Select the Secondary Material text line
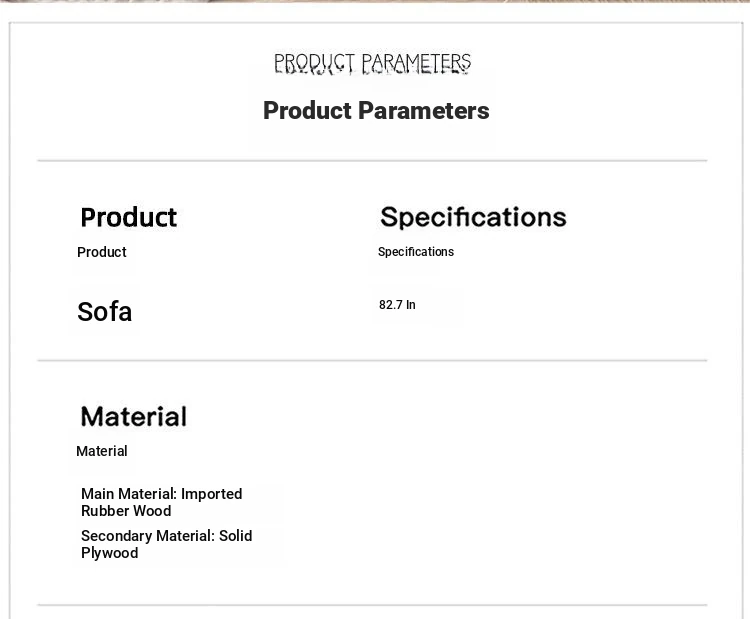Screen dimensions: 750x619 [x=166, y=544]
